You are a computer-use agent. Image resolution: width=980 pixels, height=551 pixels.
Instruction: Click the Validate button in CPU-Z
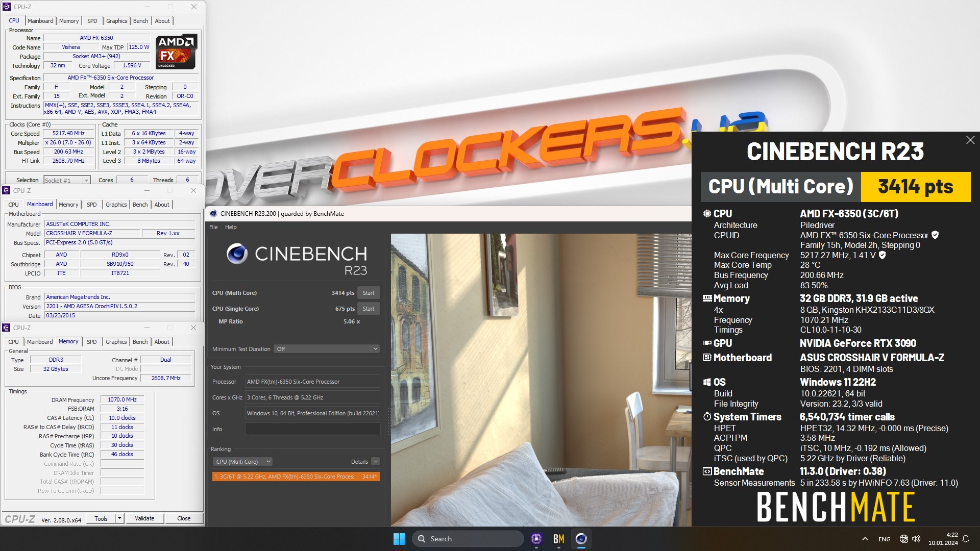pos(144,518)
